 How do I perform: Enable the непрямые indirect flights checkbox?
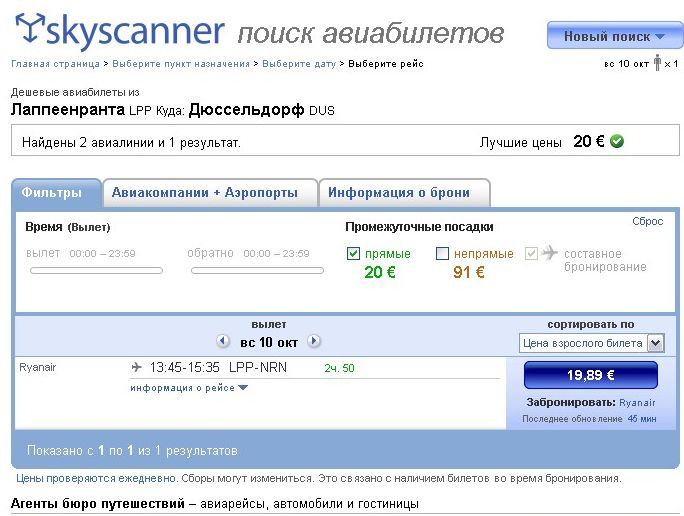point(442,253)
